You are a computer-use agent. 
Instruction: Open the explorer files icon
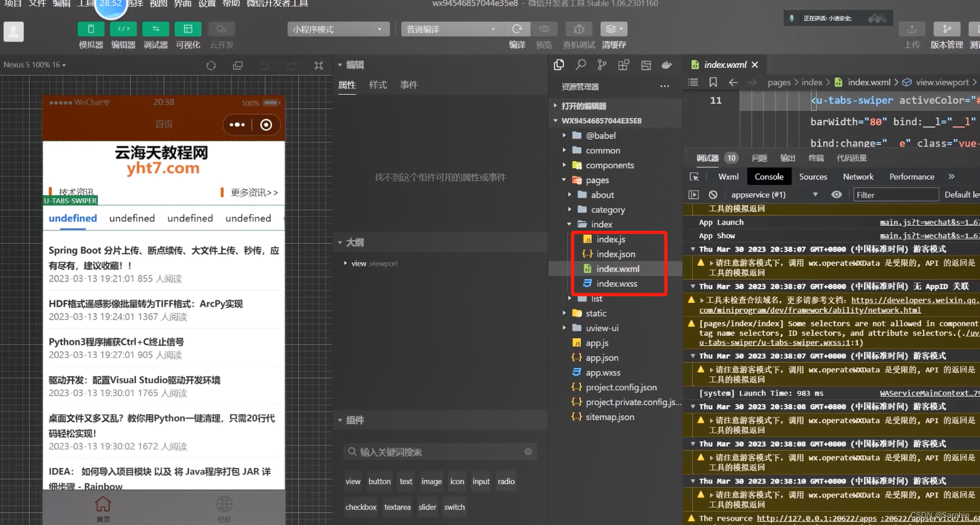[x=559, y=65]
